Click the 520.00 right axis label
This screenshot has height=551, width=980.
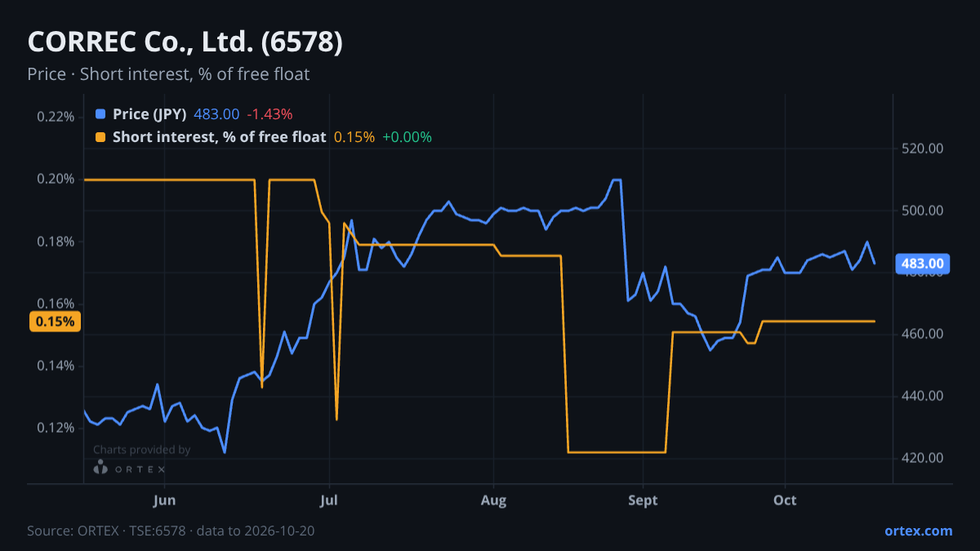923,149
